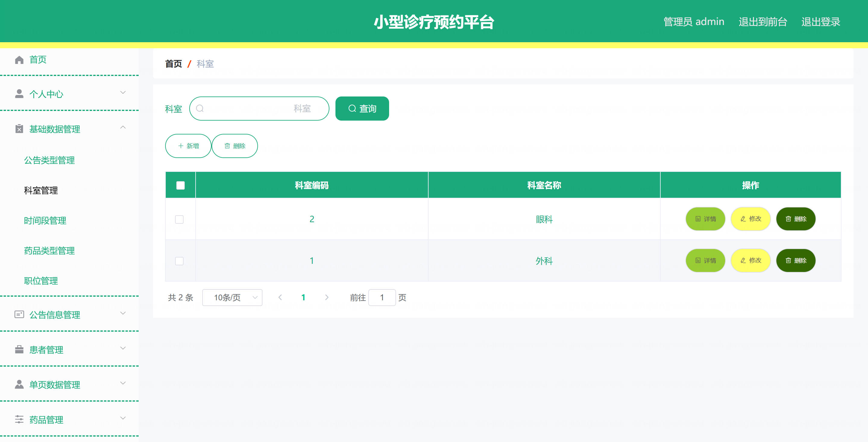Click the 眼科 name cell
Screen dimensions: 868x442
pos(544,219)
